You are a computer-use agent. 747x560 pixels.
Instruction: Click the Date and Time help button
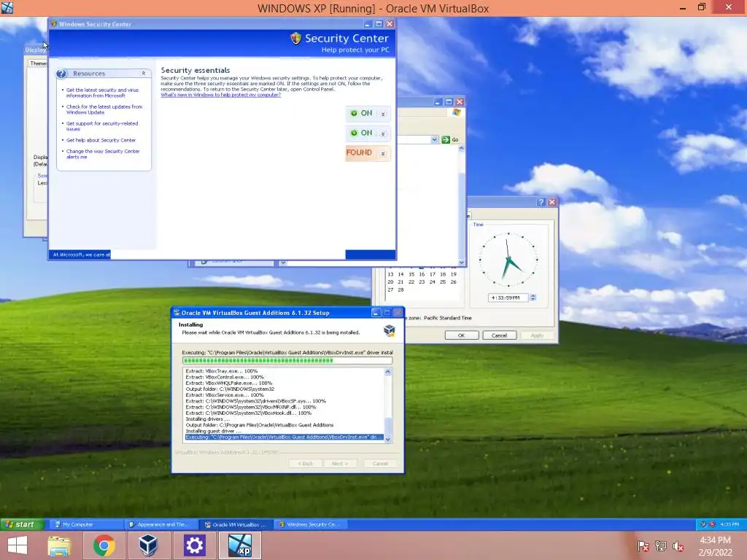541,202
